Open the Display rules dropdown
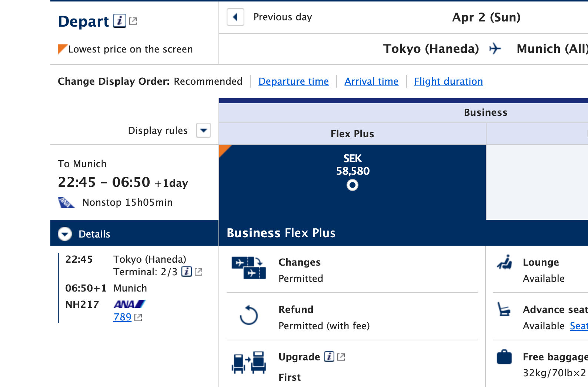The image size is (588, 387). 203,130
